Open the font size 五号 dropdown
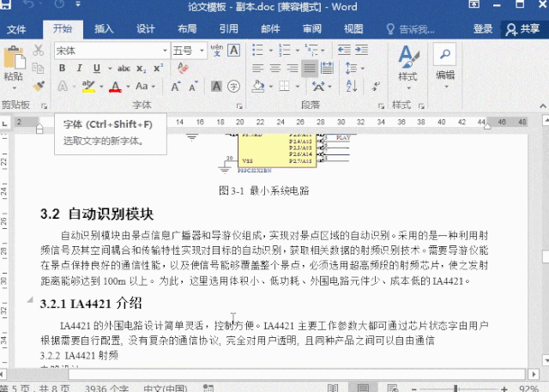549x392 pixels. (202, 51)
